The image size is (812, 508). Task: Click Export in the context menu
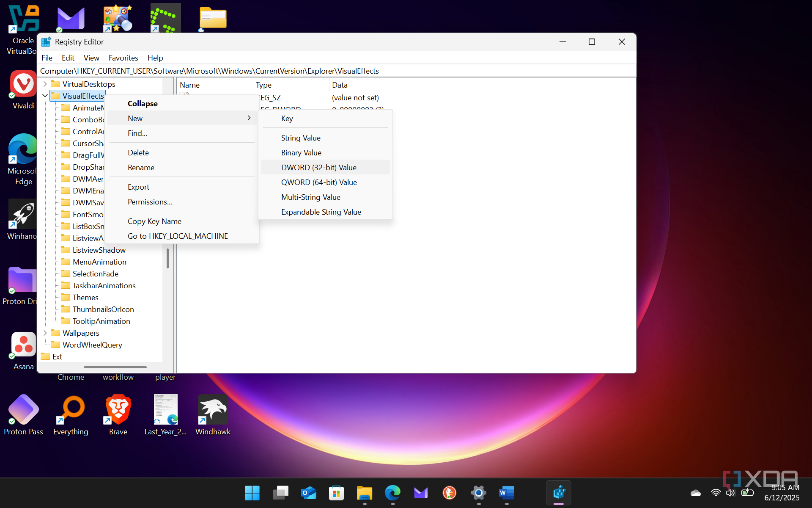click(x=182, y=187)
